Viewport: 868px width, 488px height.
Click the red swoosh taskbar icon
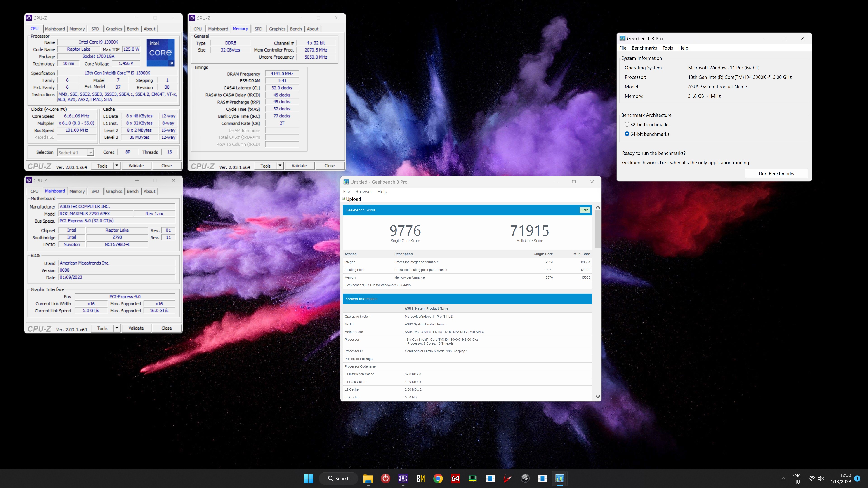point(507,478)
